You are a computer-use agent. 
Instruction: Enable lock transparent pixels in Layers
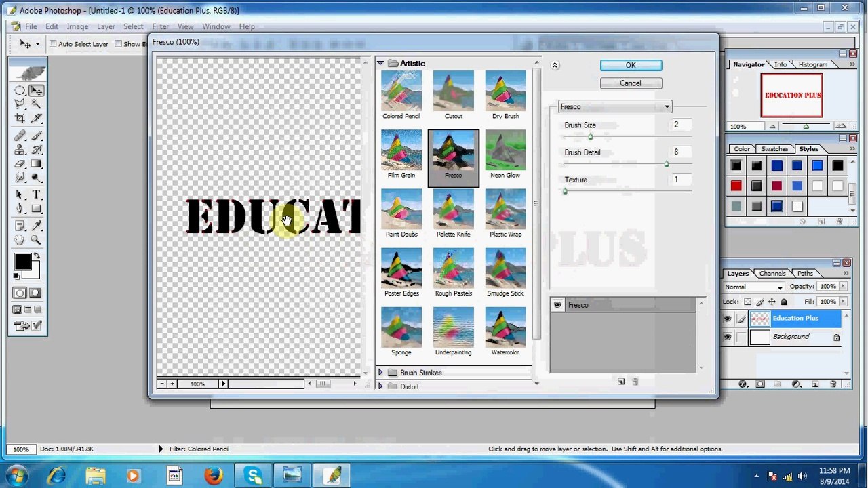click(x=747, y=302)
